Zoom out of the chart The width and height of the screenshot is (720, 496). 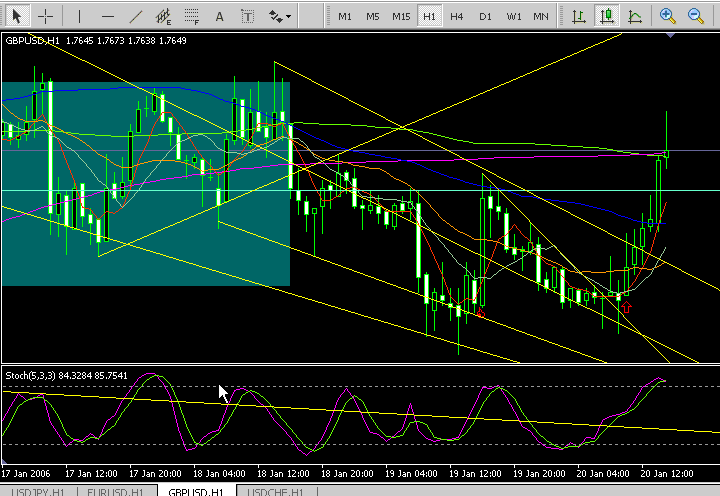pos(696,17)
